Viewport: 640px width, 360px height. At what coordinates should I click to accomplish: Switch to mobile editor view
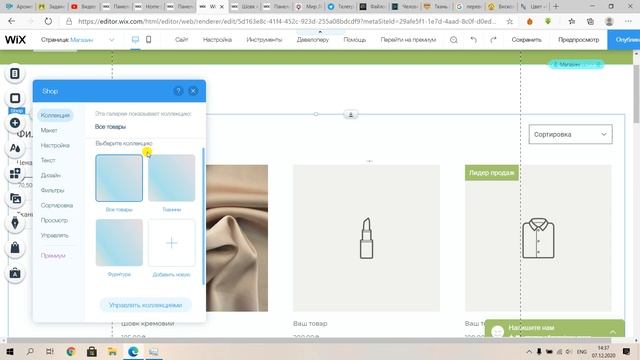coord(149,40)
